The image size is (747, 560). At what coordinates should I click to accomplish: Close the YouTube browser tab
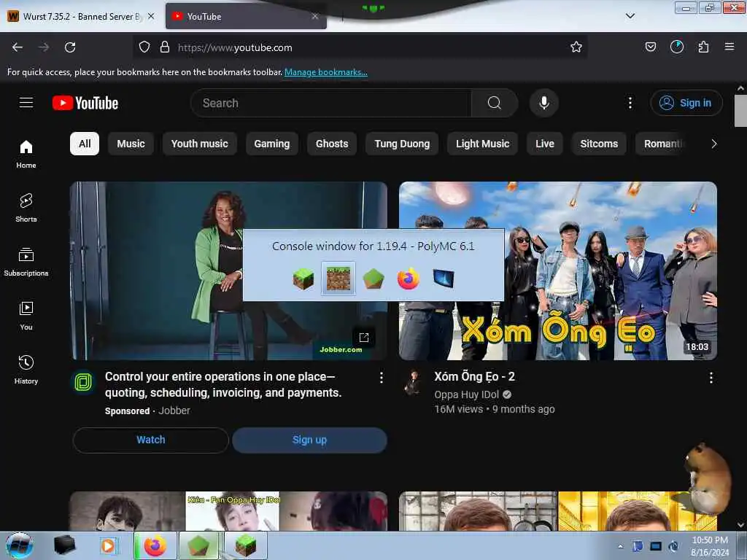(315, 16)
